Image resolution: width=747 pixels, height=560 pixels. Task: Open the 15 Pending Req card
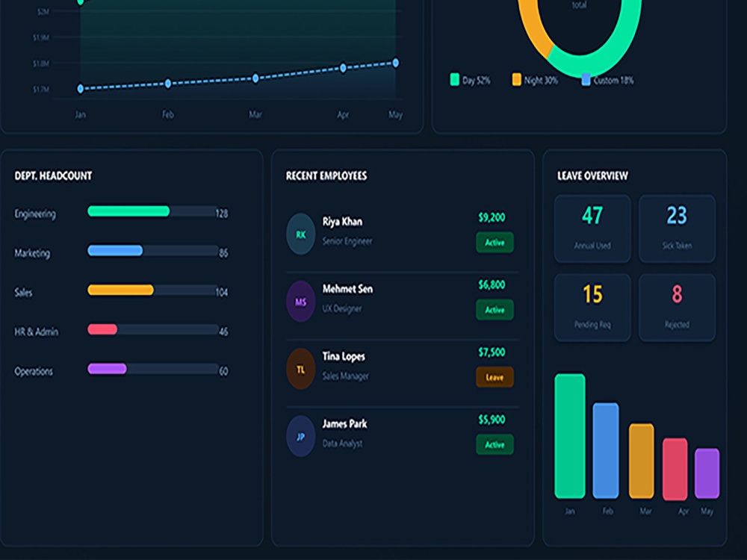592,308
